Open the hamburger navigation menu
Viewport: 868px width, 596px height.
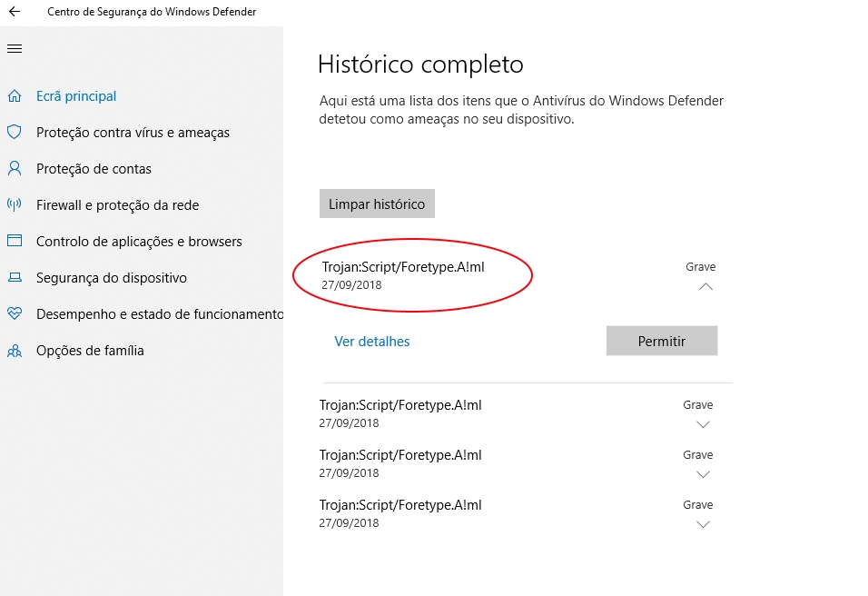(x=15, y=49)
